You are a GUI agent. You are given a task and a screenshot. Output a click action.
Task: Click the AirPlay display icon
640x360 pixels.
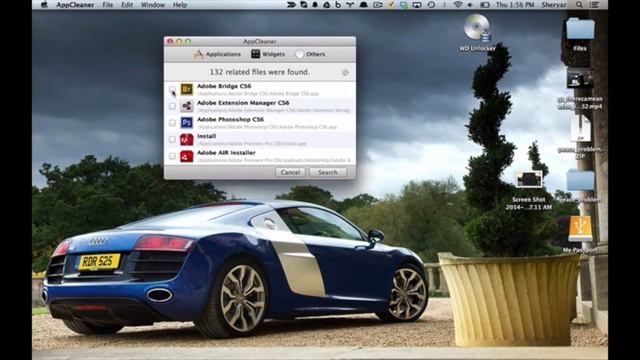point(417,5)
